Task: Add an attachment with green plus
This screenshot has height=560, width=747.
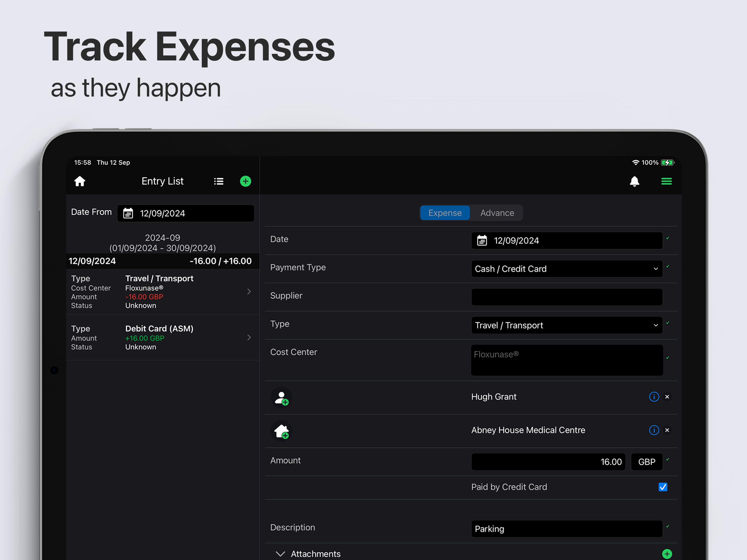Action: tap(667, 554)
